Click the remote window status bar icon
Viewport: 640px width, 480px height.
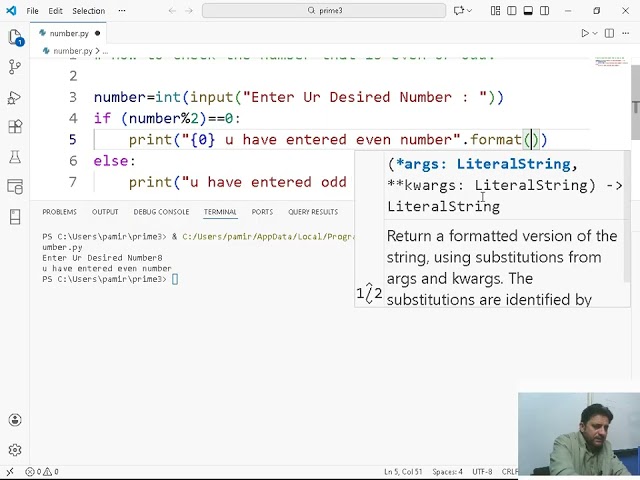pos(10,472)
